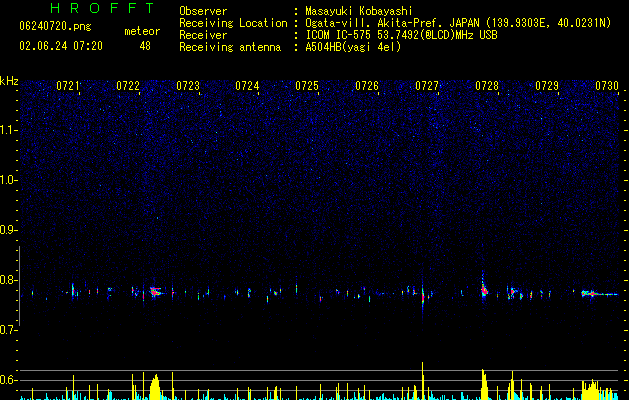Click the Receiving antenna label
The image size is (629, 400).
click(230, 47)
